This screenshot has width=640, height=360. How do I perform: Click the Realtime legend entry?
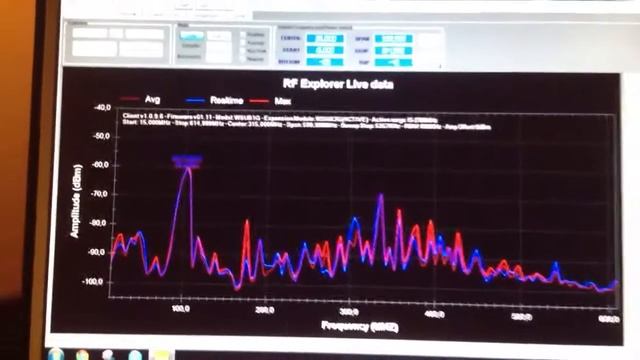[x=214, y=100]
